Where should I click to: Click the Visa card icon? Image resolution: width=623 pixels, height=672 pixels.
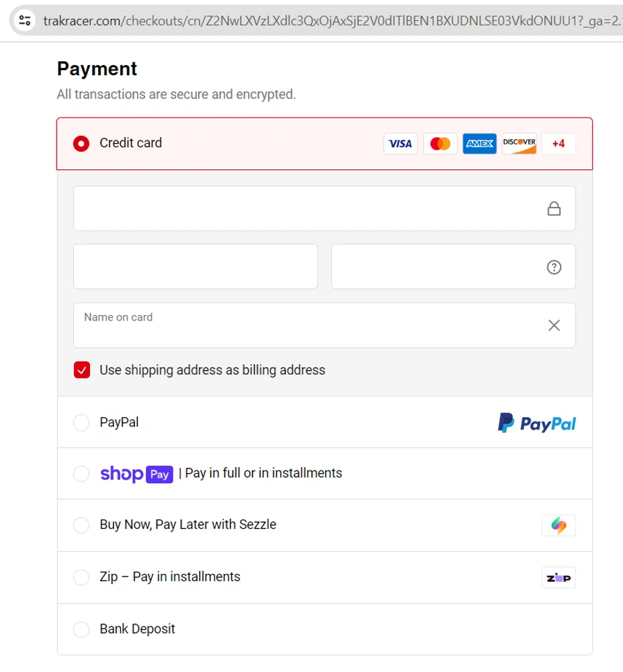pos(400,143)
